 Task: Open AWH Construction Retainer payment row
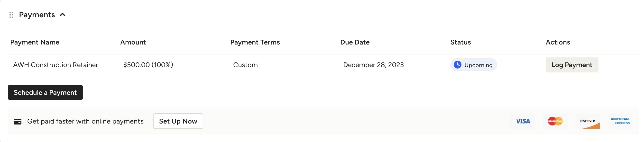point(55,65)
